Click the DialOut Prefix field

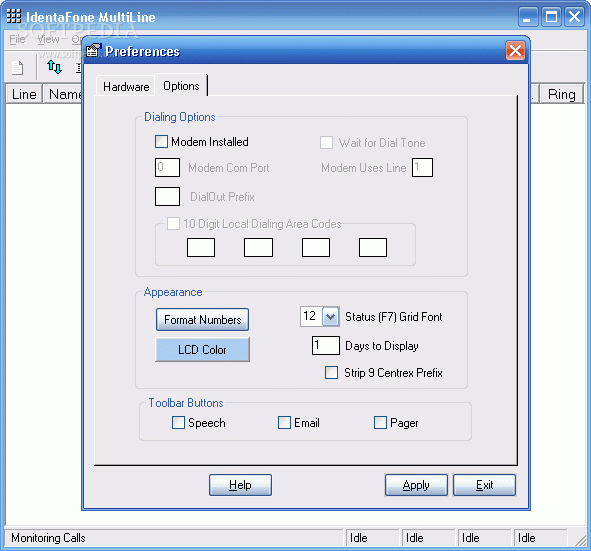167,196
